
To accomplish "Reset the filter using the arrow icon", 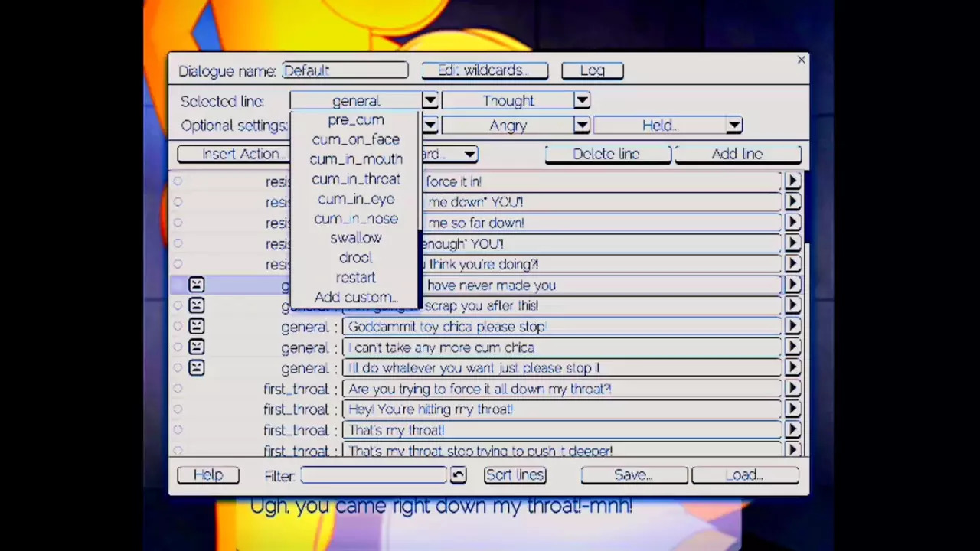I will [458, 475].
